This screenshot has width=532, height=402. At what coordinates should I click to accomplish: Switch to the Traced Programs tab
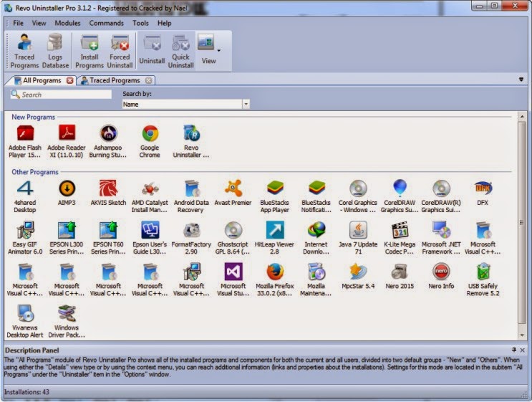(115, 80)
